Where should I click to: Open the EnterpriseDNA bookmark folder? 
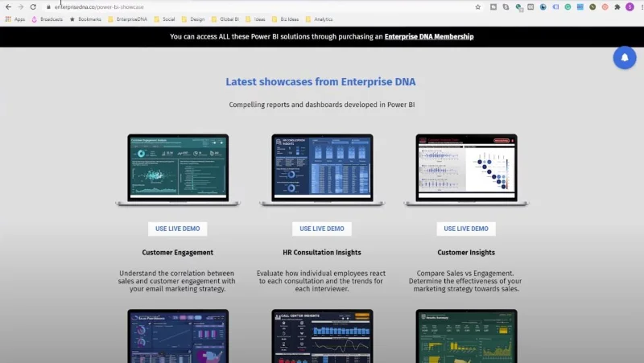[127, 19]
